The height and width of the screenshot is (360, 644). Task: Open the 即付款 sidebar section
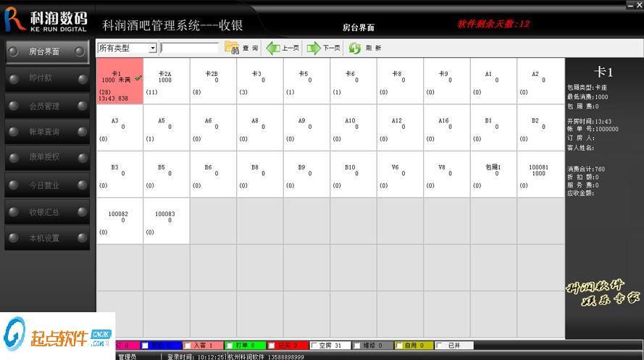tap(47, 78)
